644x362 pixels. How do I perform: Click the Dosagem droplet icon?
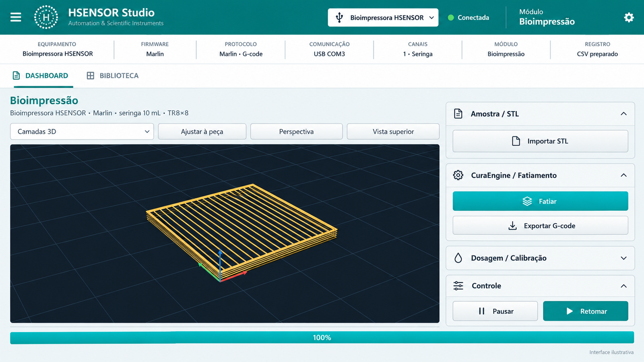point(458,258)
